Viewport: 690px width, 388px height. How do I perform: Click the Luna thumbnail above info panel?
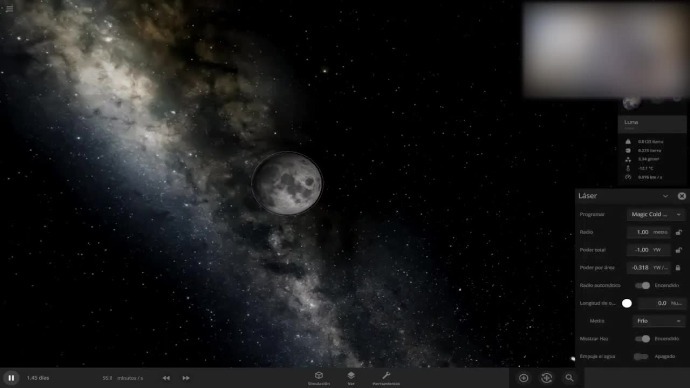631,103
